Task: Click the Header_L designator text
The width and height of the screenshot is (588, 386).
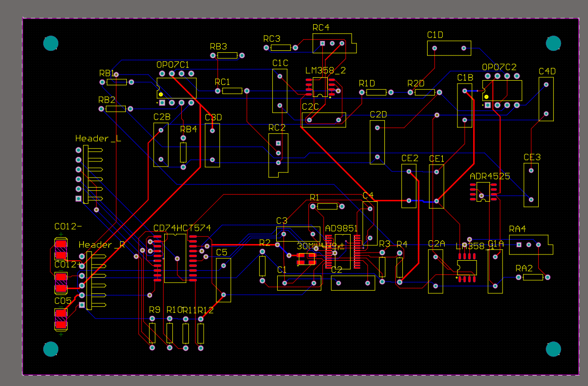Action: coord(98,139)
